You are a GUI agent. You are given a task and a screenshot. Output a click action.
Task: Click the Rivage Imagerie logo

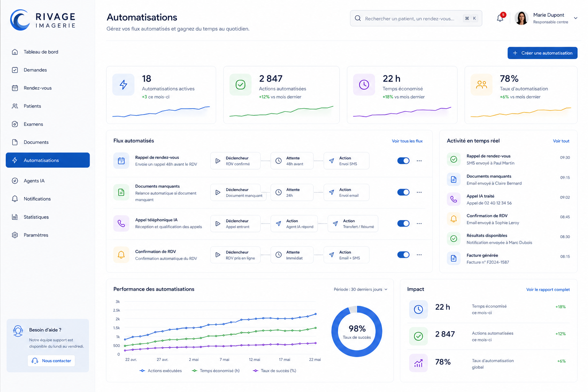[43, 20]
